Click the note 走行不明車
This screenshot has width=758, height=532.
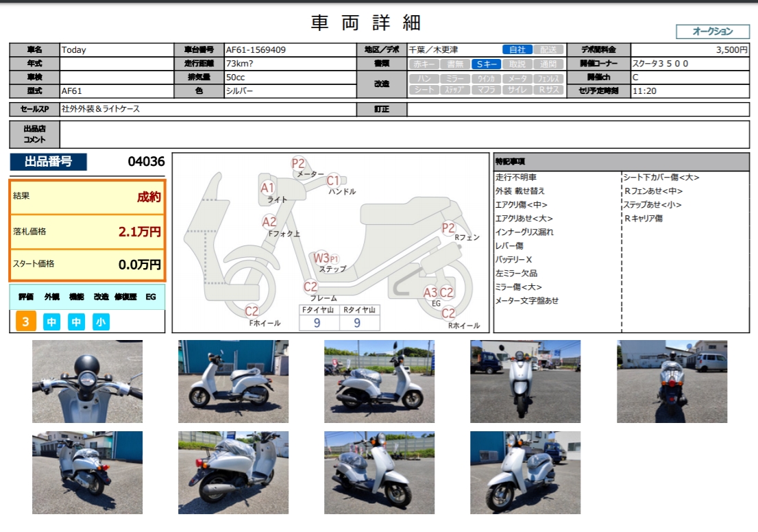point(516,178)
